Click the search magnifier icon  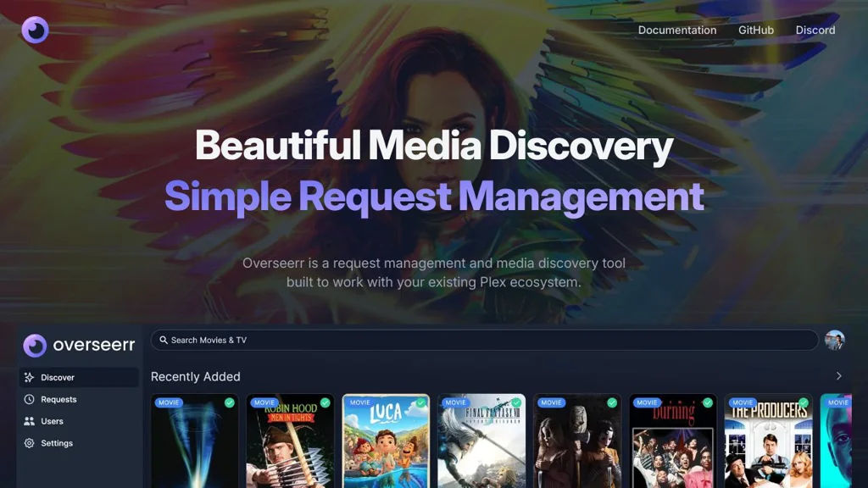[x=164, y=340]
